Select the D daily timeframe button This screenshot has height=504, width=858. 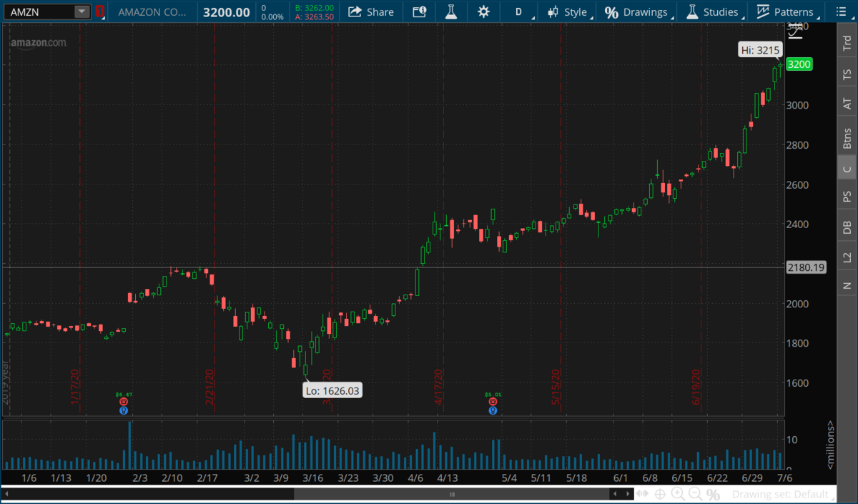pyautogui.click(x=518, y=11)
